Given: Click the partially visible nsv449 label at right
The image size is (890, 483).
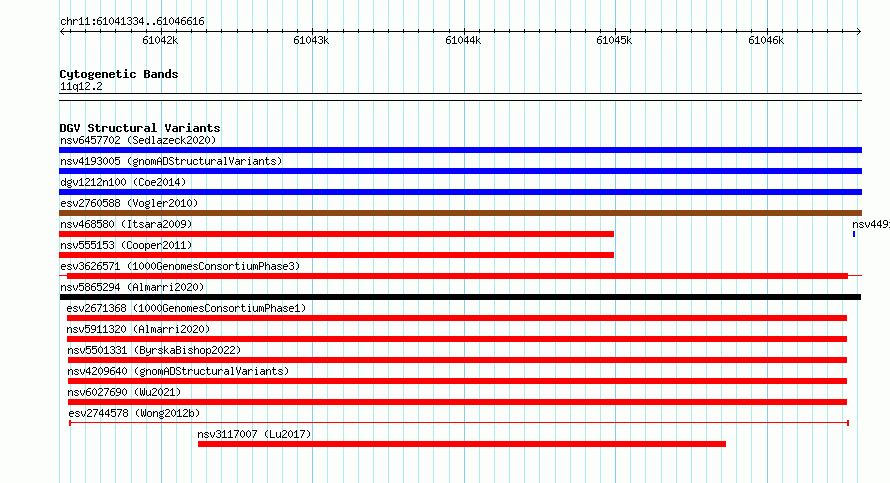Looking at the screenshot, I should click(x=871, y=224).
